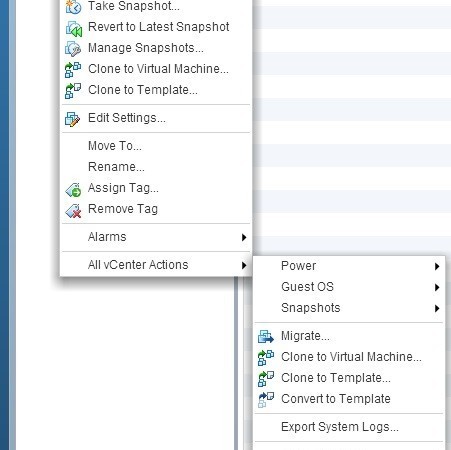Click the Manage Snapshots wrench icon
This screenshot has width=451, height=450.
coord(73,49)
